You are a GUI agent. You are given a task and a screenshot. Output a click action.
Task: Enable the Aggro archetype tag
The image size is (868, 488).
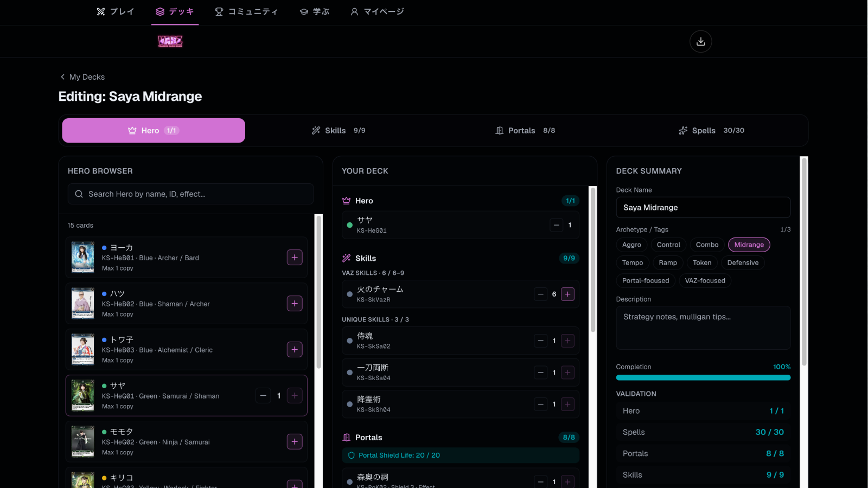631,245
